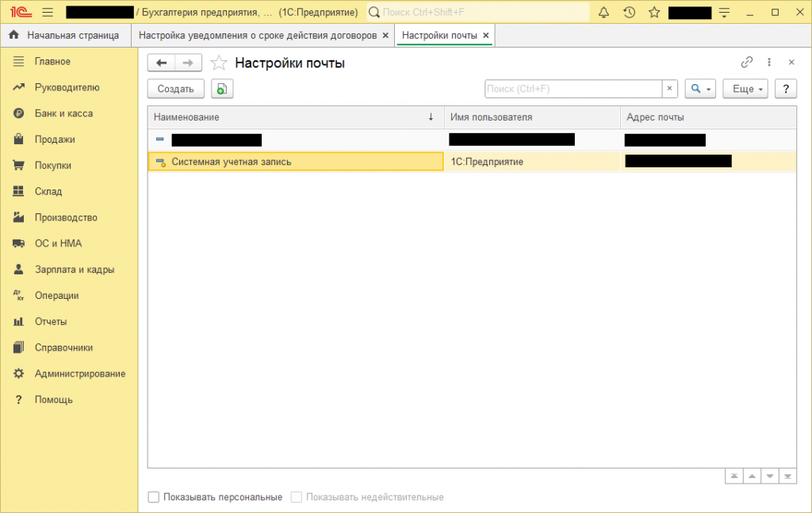Image resolution: width=812 pixels, height=513 pixels.
Task: Jump to first list record button
Action: (733, 477)
